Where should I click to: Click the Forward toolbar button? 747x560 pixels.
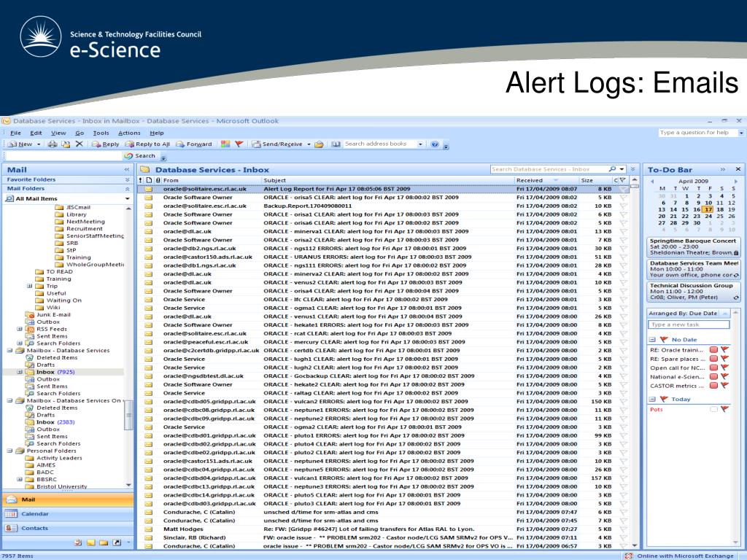tap(194, 144)
